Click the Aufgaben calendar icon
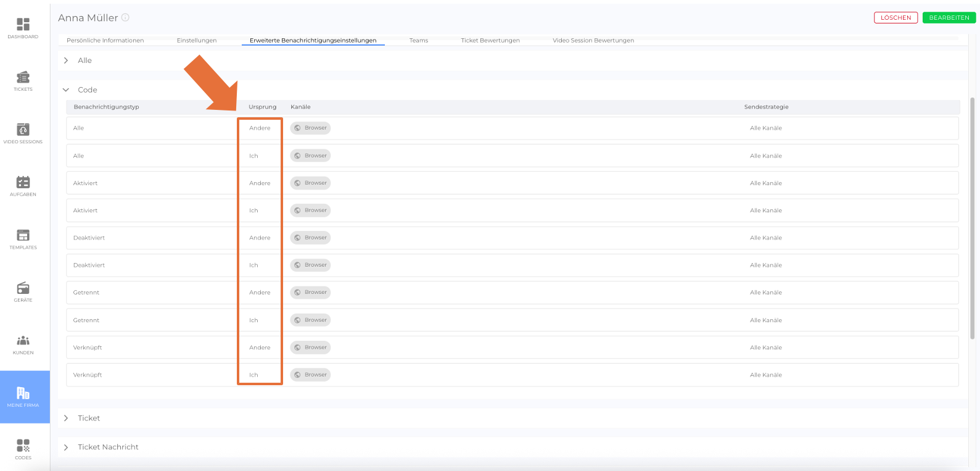Viewport: 980px width, 471px height. pos(23,183)
